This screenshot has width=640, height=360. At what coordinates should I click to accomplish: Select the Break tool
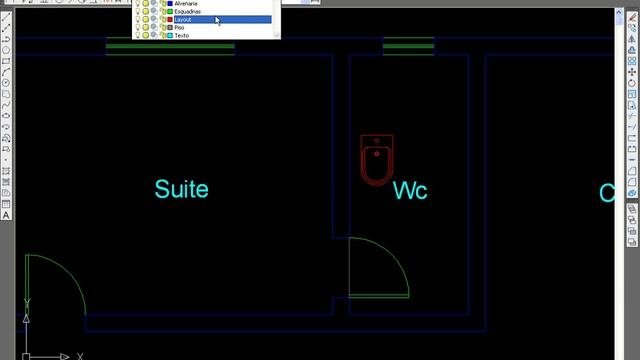632,149
